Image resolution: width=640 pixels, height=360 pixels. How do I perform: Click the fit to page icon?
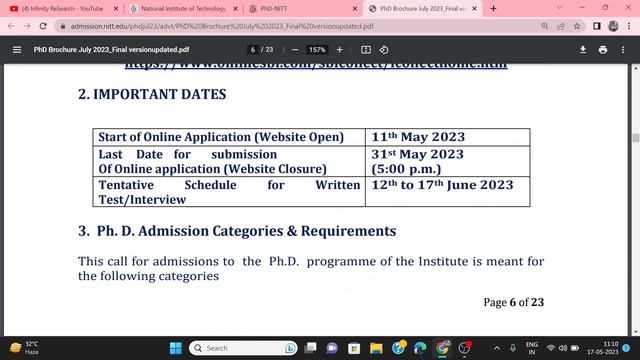click(366, 50)
